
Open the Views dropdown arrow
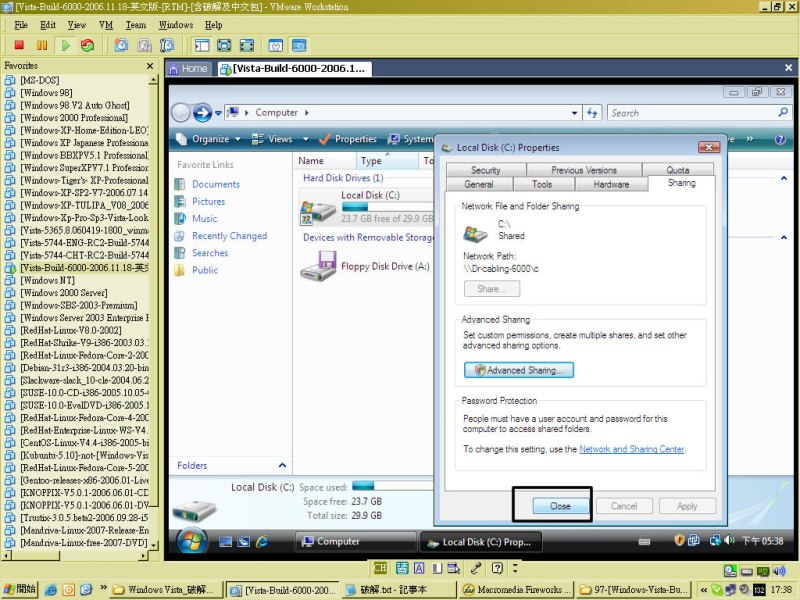tap(306, 139)
